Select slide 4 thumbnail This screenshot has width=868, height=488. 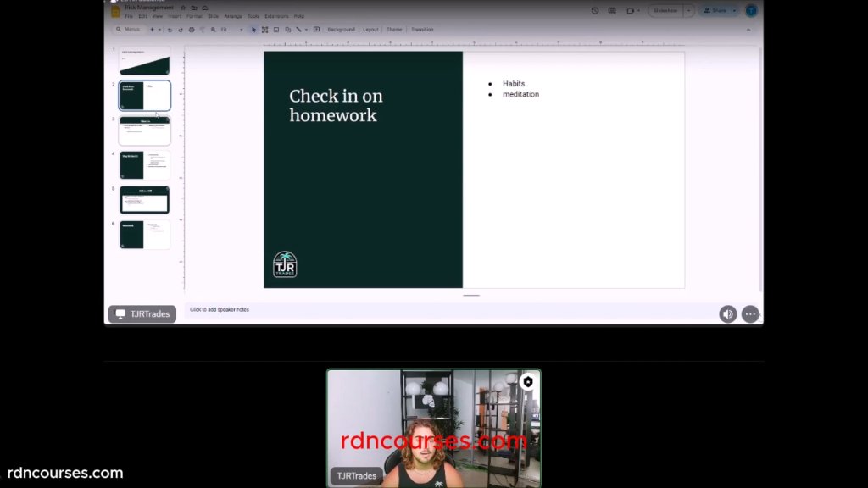[x=144, y=165]
